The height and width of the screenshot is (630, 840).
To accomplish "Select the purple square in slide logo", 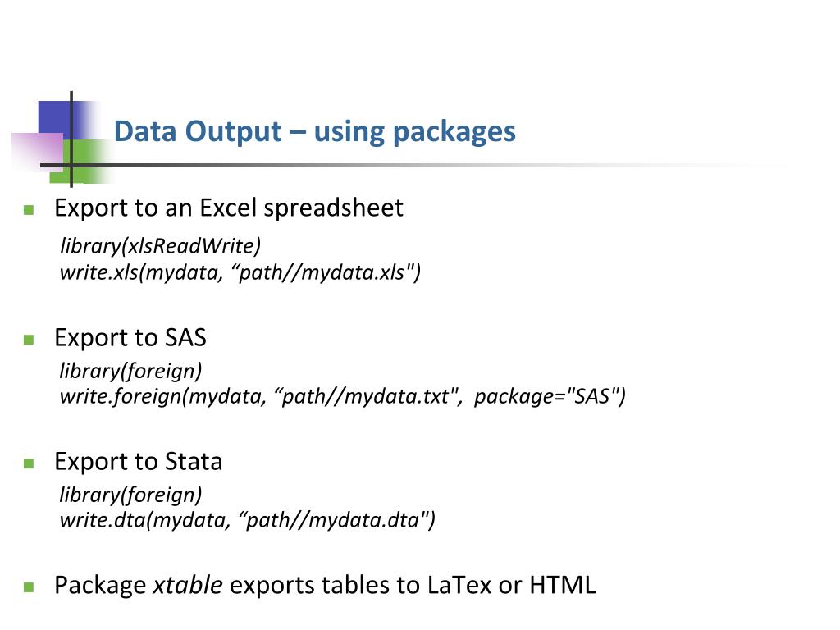I will point(38,151).
